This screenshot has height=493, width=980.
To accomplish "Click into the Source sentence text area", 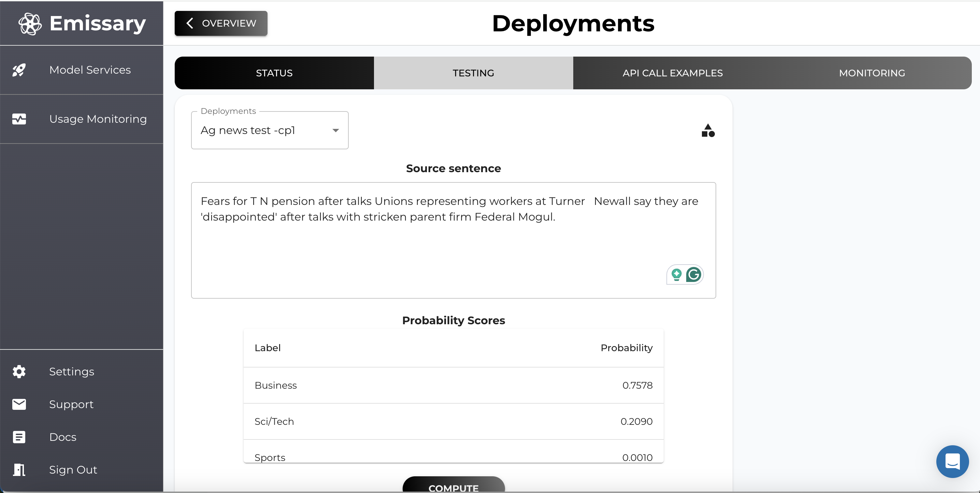I will (x=453, y=240).
